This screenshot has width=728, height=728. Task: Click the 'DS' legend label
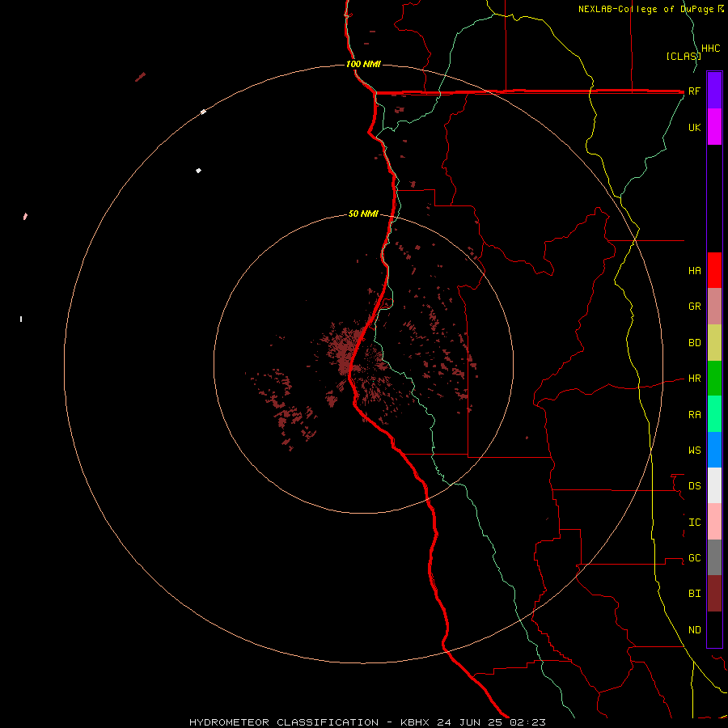tap(694, 486)
